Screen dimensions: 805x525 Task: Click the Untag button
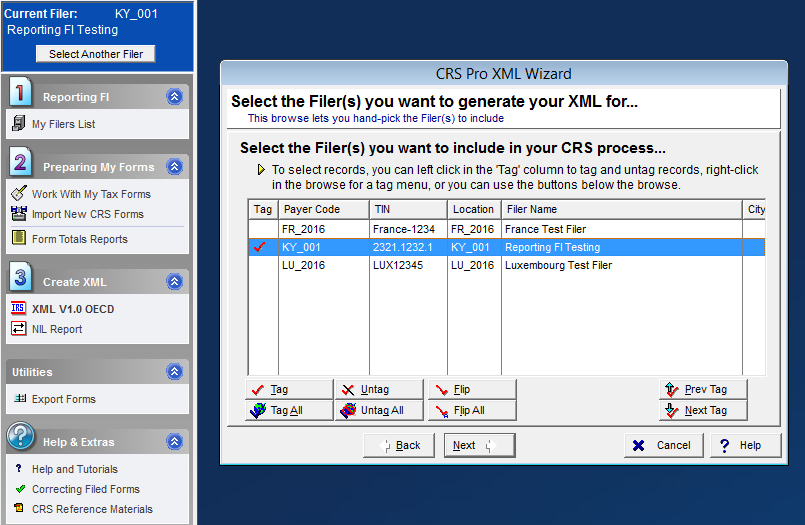point(379,390)
